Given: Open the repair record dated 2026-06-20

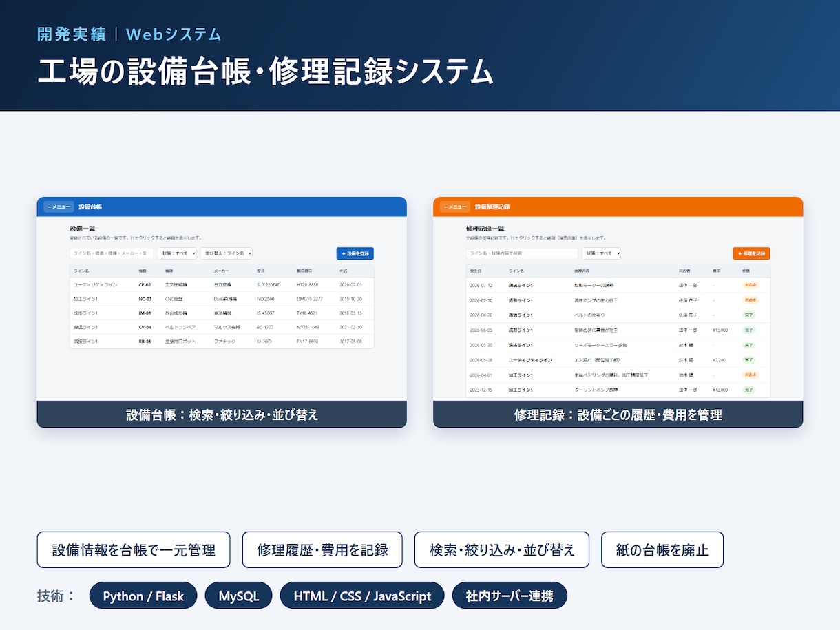Looking at the screenshot, I should [618, 315].
